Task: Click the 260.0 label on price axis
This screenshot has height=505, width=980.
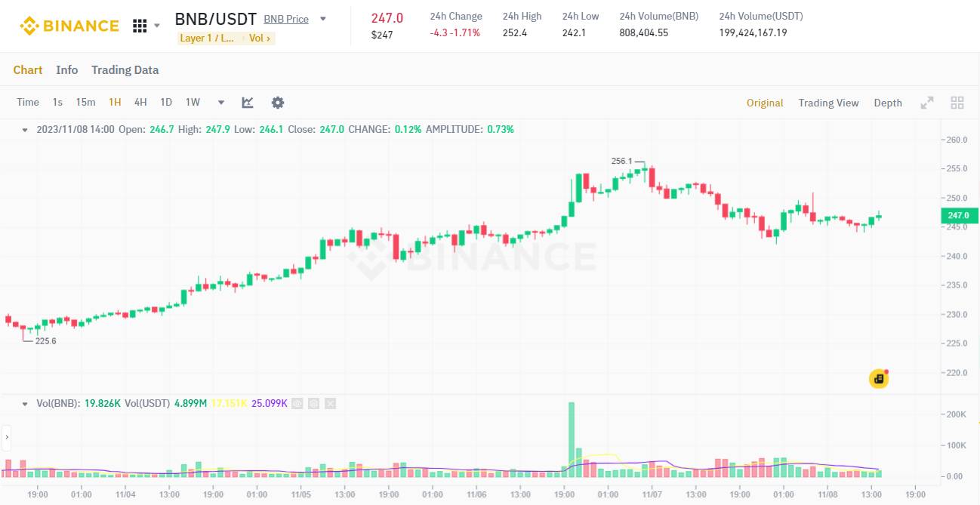Action: [957, 140]
